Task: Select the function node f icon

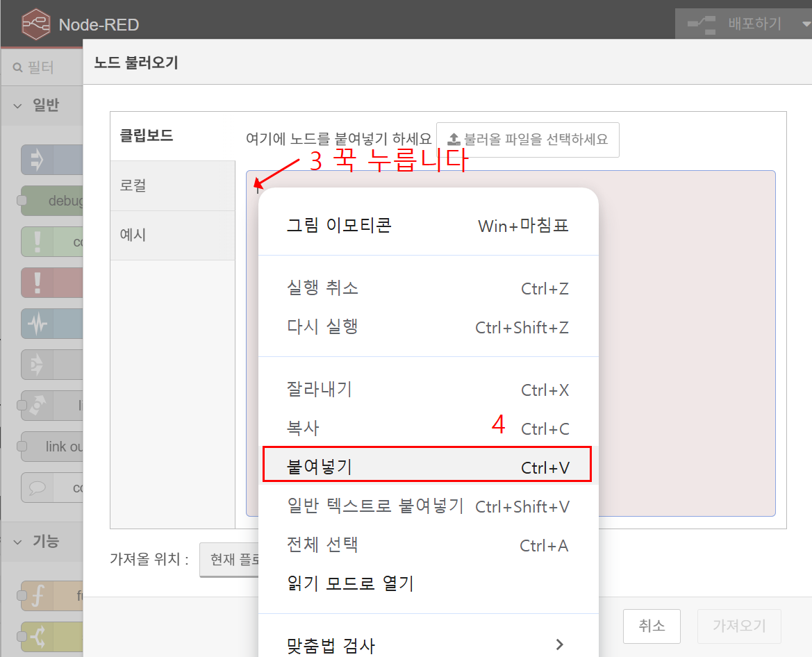Action: tap(37, 596)
